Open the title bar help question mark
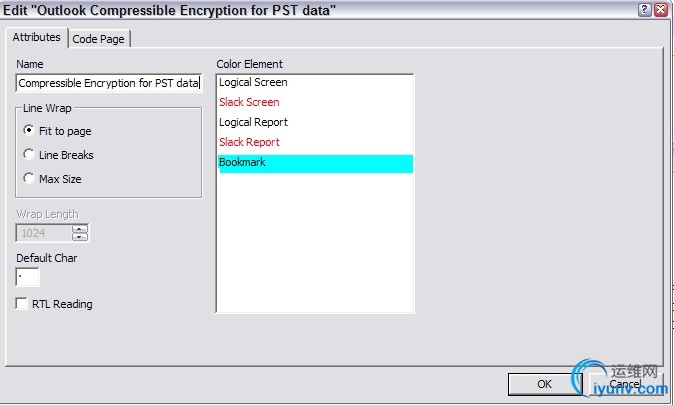 645,9
